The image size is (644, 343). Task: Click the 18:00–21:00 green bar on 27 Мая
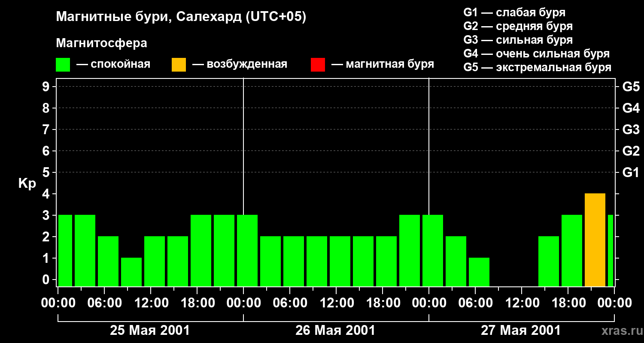click(572, 250)
